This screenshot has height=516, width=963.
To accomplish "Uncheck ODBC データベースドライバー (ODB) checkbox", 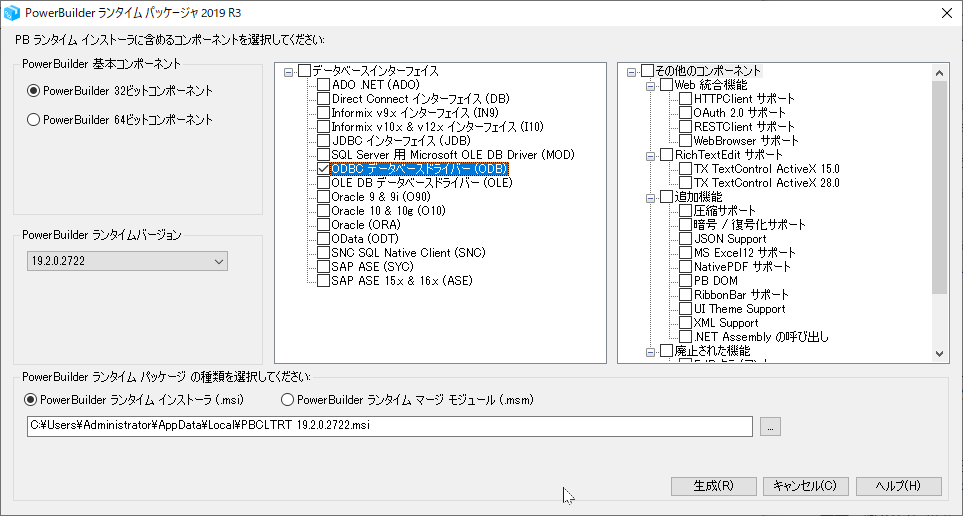I will coord(323,170).
